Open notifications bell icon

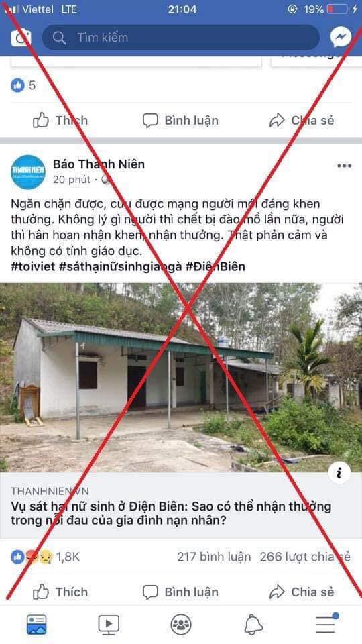(253, 625)
